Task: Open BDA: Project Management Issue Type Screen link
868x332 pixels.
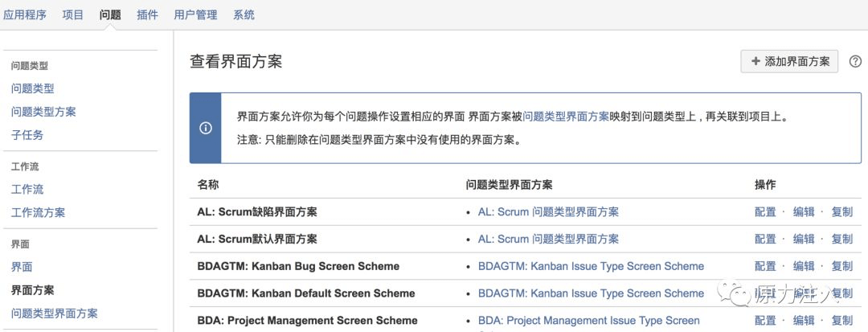Action: 589,321
